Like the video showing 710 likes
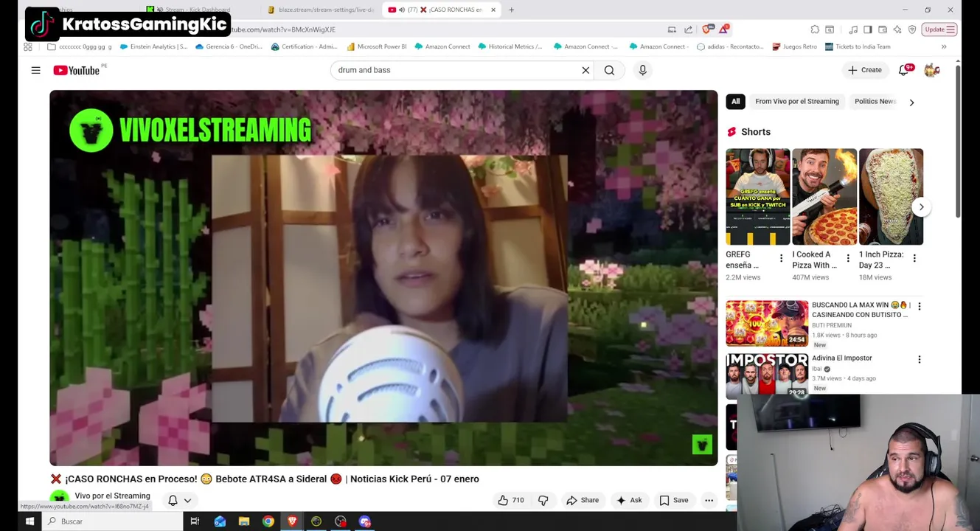This screenshot has width=980, height=531. [x=511, y=500]
